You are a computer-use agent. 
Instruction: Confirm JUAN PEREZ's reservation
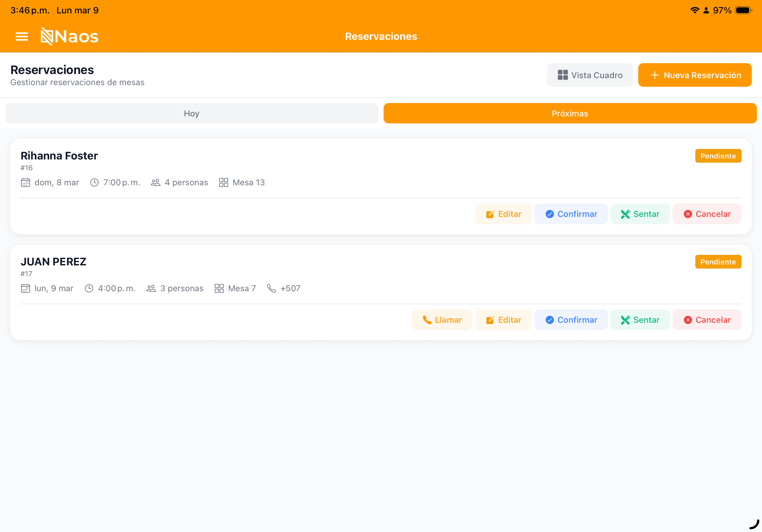571,320
